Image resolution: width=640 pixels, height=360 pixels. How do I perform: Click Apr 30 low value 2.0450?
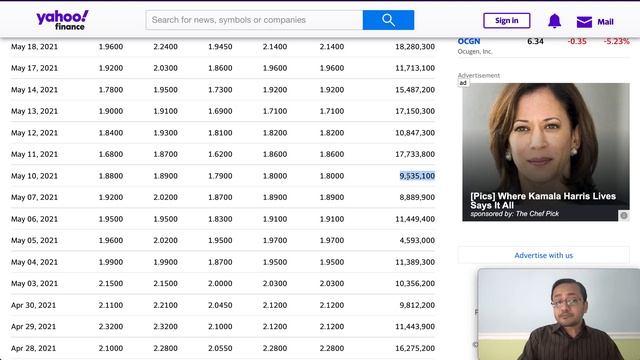point(220,305)
